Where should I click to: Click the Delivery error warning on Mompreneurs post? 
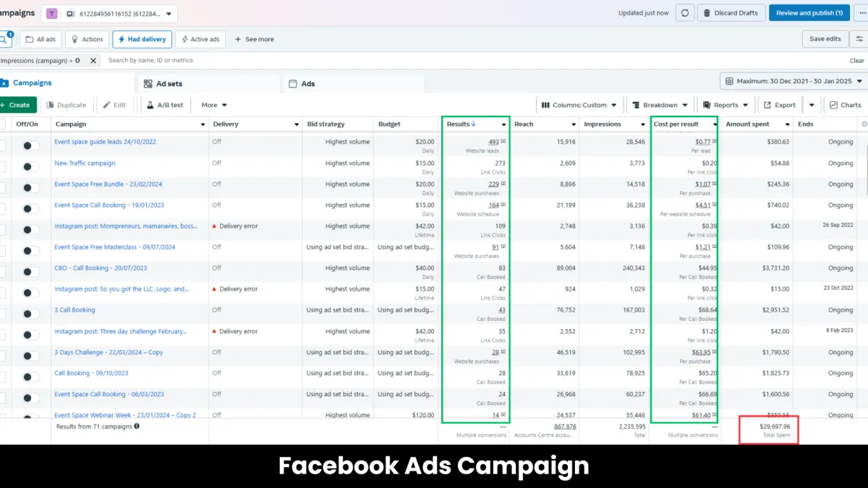click(x=235, y=226)
